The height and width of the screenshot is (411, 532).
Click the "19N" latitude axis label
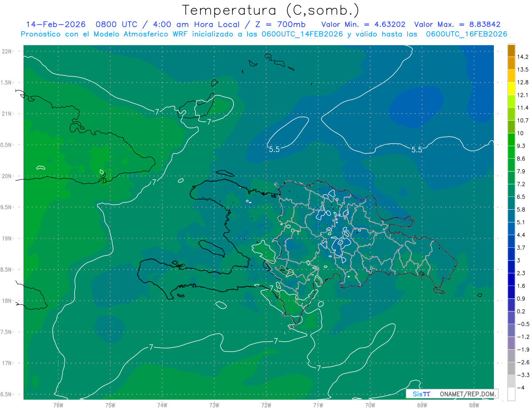pyautogui.click(x=8, y=239)
